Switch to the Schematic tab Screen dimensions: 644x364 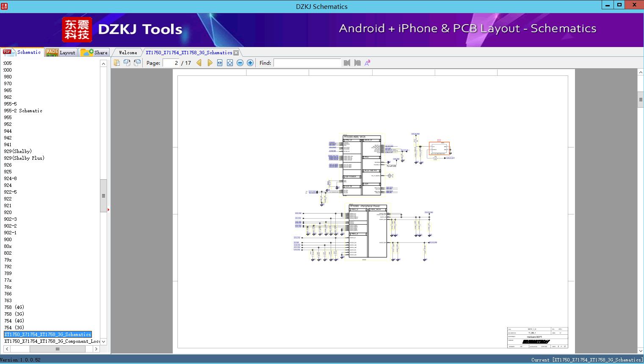coord(22,52)
